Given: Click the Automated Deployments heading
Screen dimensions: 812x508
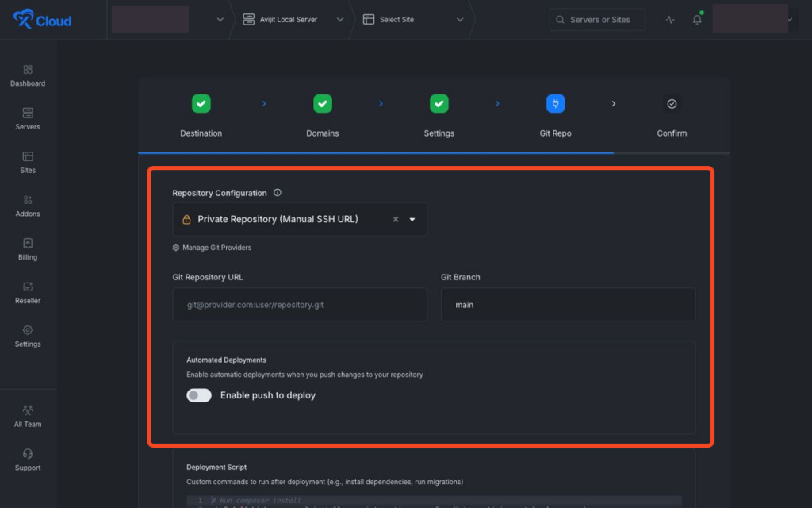Looking at the screenshot, I should coord(226,360).
